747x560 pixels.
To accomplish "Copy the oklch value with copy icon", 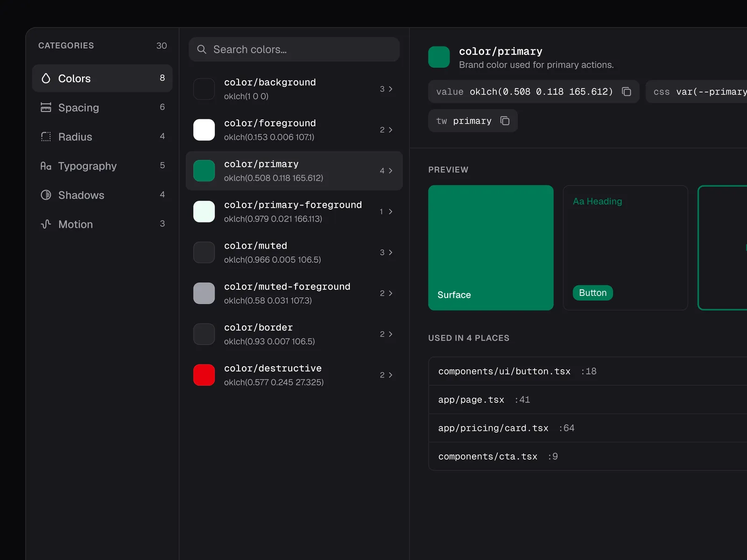I will [627, 91].
